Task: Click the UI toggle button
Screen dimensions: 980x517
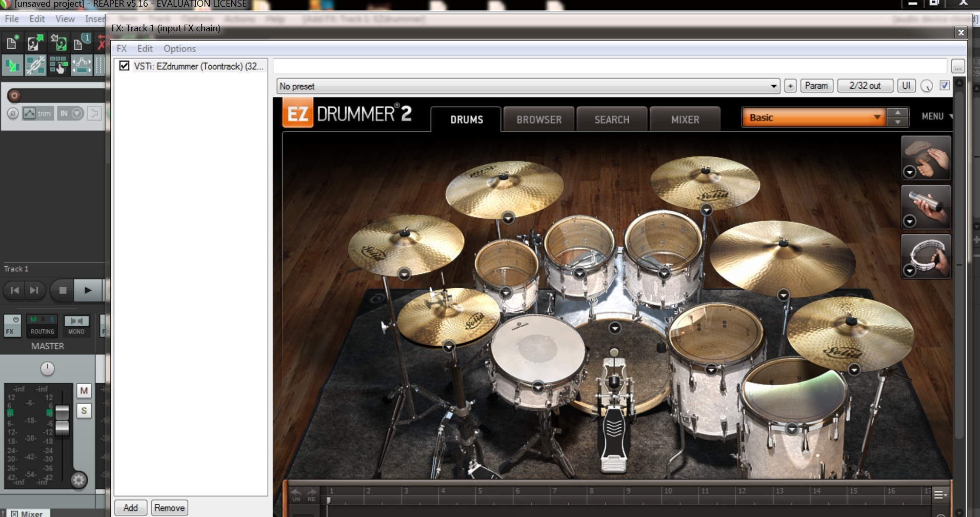Action: coord(906,86)
